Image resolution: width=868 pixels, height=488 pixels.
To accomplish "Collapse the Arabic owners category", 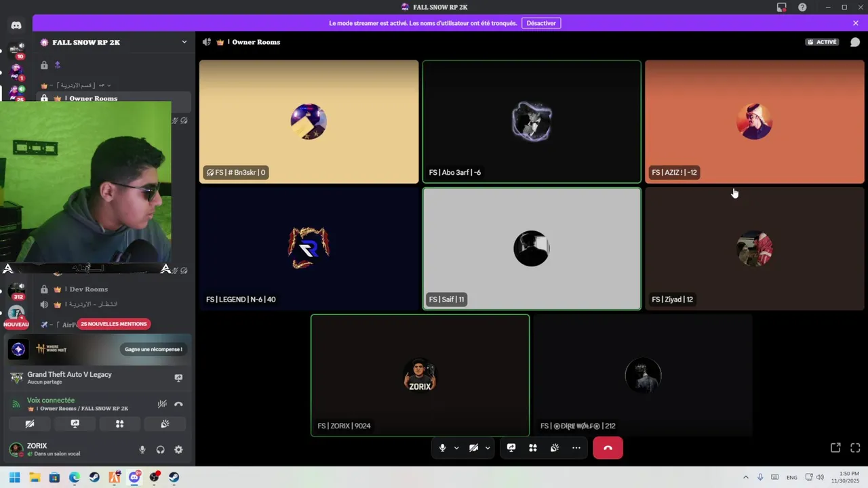I will tap(75, 85).
